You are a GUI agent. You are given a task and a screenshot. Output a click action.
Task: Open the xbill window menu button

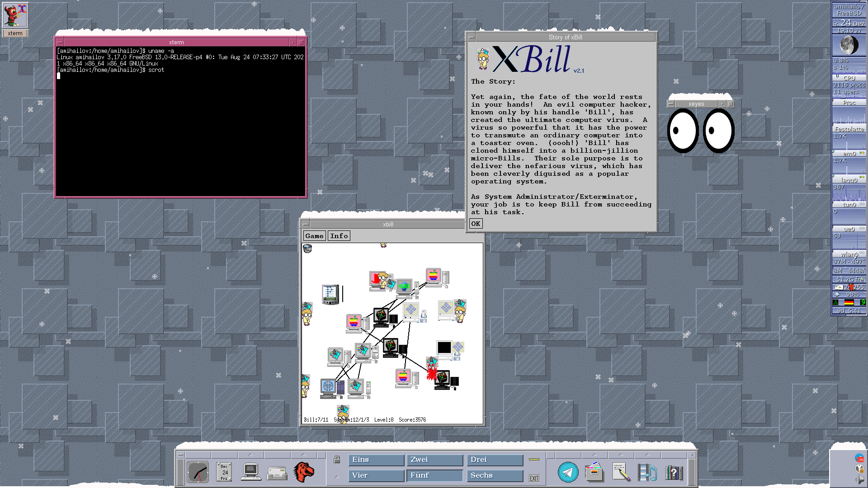pyautogui.click(x=306, y=225)
